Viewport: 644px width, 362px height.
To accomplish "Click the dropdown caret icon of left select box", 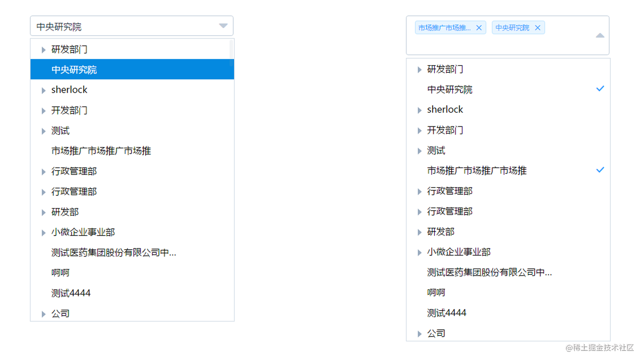I will click(x=223, y=26).
